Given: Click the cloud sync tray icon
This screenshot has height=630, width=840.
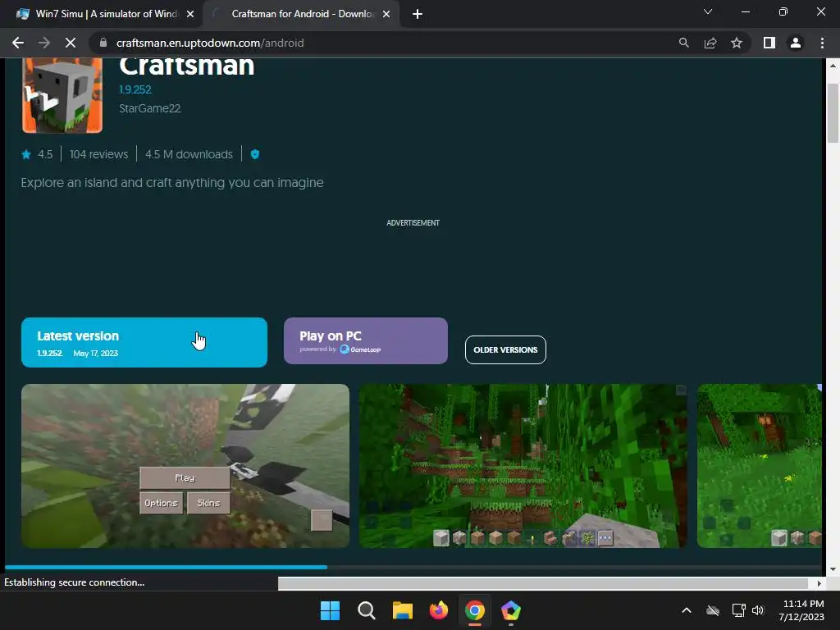Looking at the screenshot, I should click(x=713, y=610).
